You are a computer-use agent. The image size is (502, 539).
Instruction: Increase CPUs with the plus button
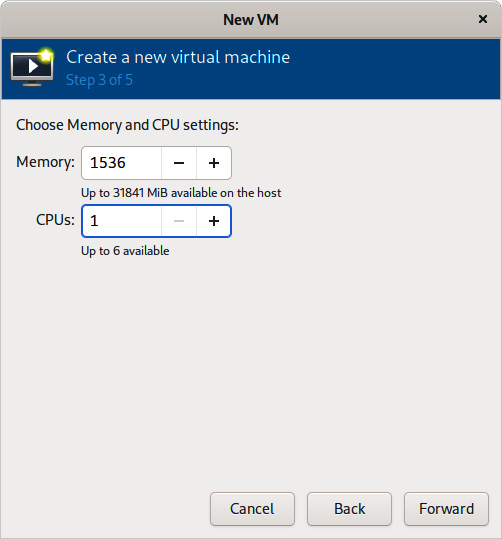point(214,221)
